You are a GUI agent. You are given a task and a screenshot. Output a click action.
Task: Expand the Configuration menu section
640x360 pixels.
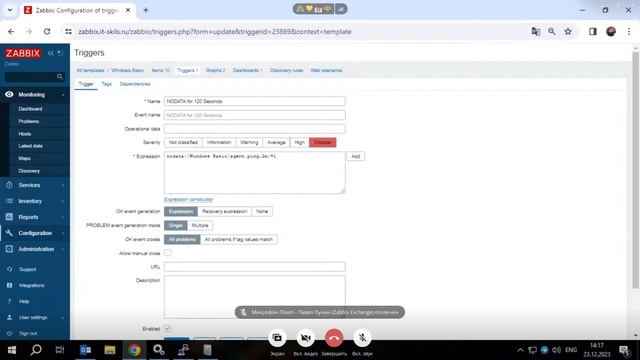coord(63,233)
